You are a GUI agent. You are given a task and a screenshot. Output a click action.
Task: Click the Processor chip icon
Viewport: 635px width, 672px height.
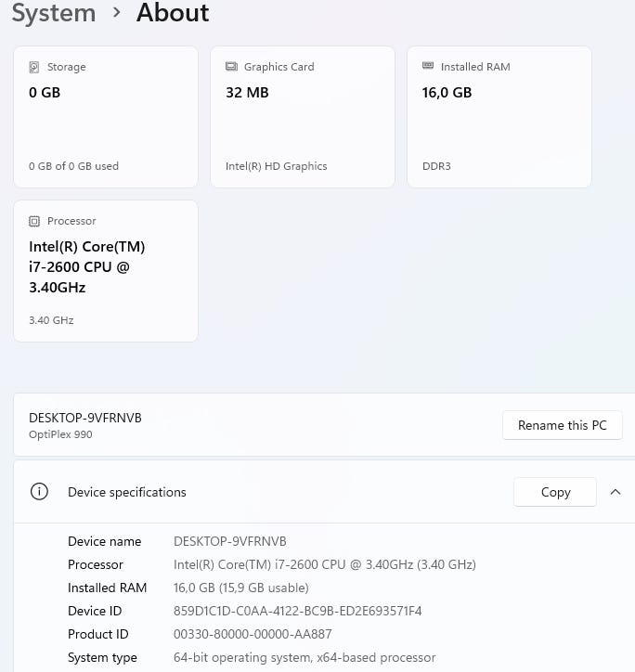click(x=34, y=221)
